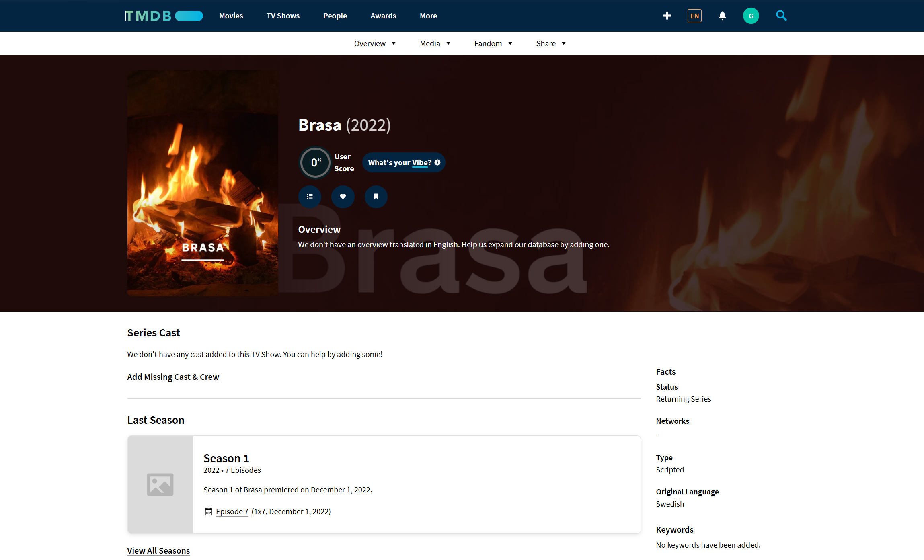
Task: Click the Add to list icon
Action: tap(310, 197)
